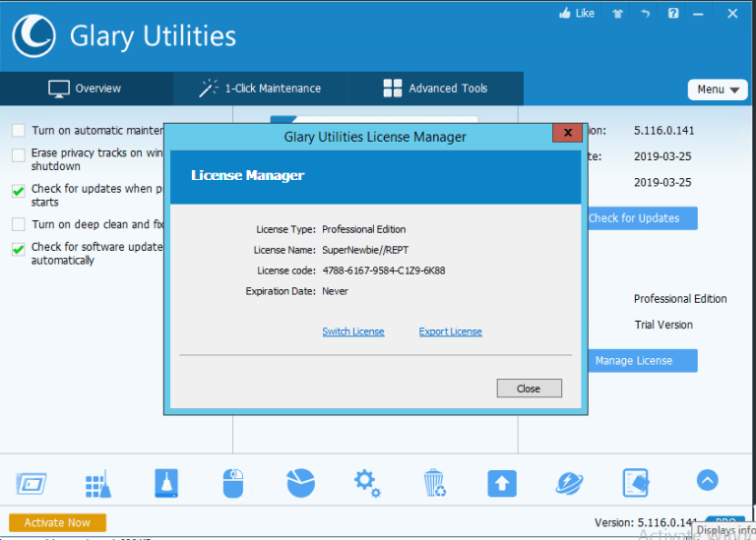Toggle 'Turn on automatic maintenance' checkbox
Viewport: 756px width, 540px height.
click(x=19, y=131)
